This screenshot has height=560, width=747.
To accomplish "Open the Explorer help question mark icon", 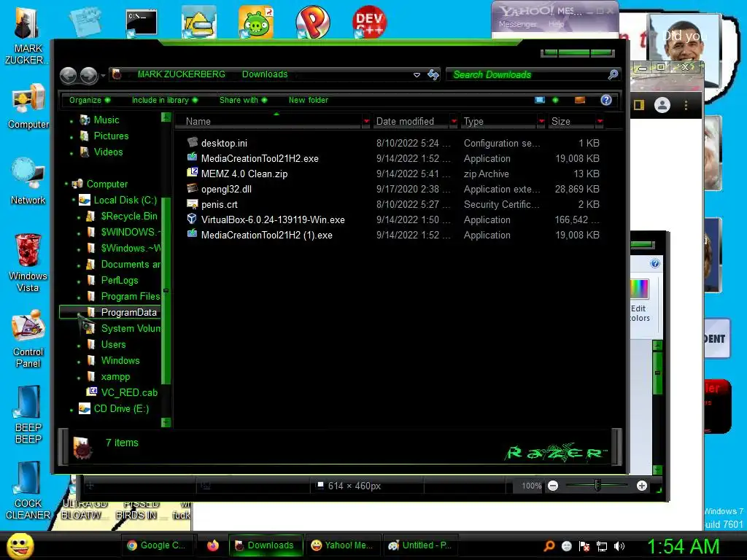I will [x=606, y=100].
